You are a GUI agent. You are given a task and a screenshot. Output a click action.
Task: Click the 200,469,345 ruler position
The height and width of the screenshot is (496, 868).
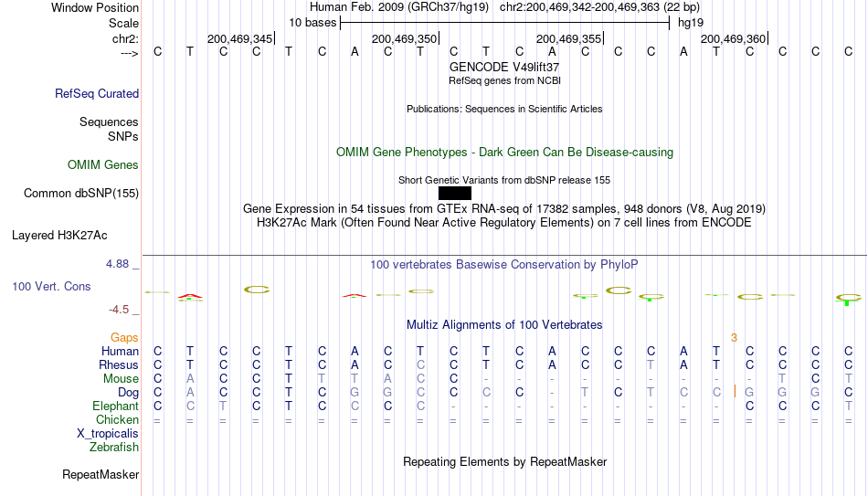239,38
